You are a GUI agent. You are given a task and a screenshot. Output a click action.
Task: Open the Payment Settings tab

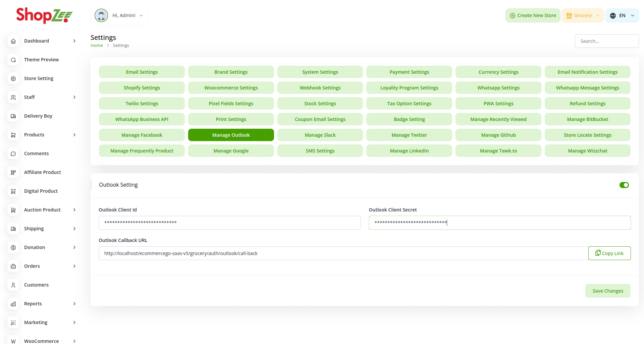click(x=409, y=72)
